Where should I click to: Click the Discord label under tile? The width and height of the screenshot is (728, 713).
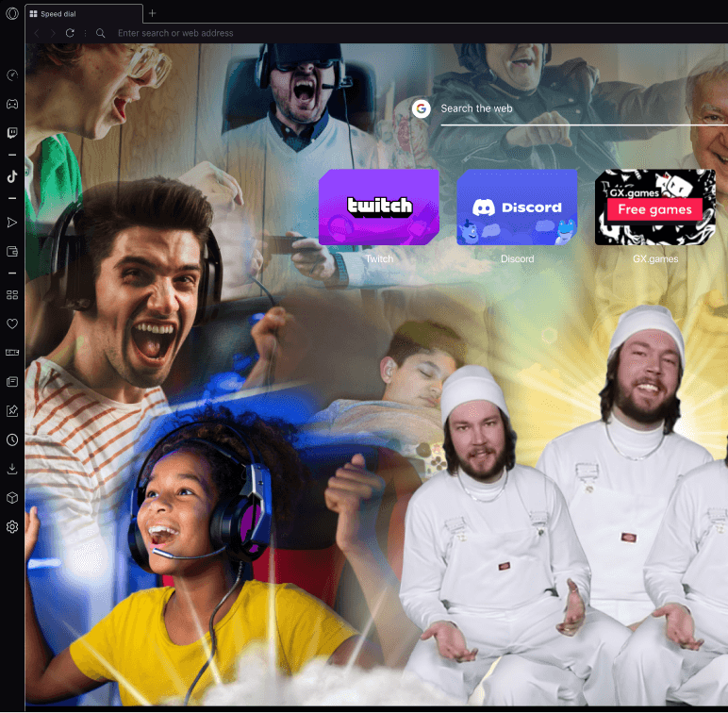click(x=517, y=258)
